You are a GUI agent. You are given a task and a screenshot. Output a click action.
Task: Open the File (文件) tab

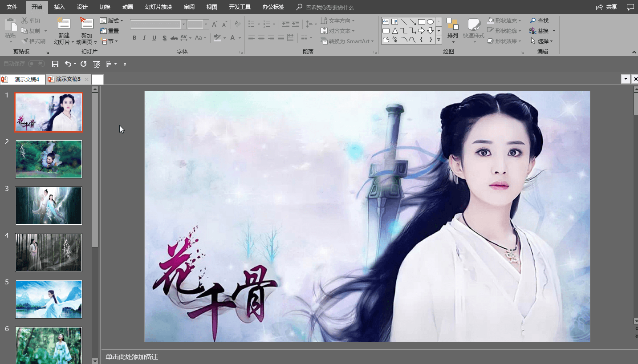click(x=12, y=7)
